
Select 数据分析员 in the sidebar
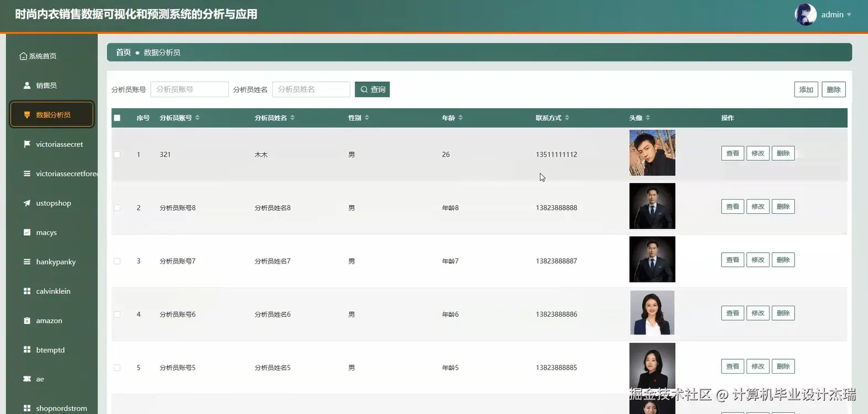tap(52, 114)
